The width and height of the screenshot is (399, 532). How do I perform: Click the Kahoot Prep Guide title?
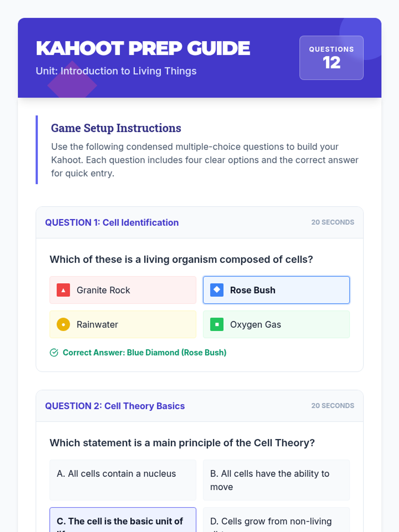tap(143, 49)
